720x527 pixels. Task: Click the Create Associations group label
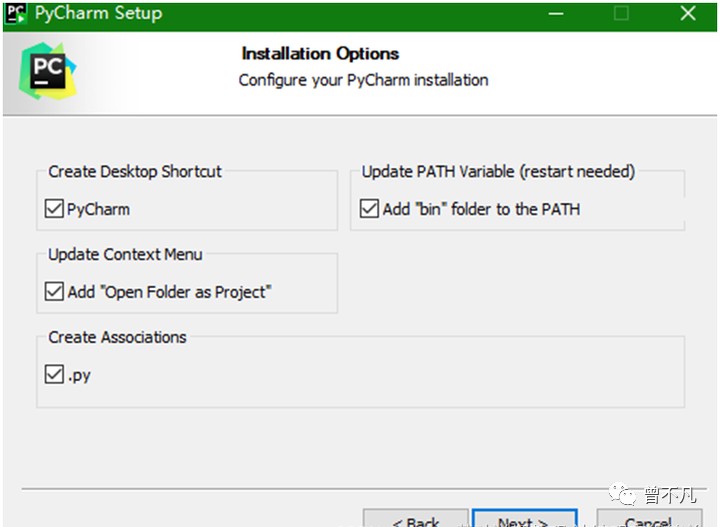pyautogui.click(x=118, y=337)
